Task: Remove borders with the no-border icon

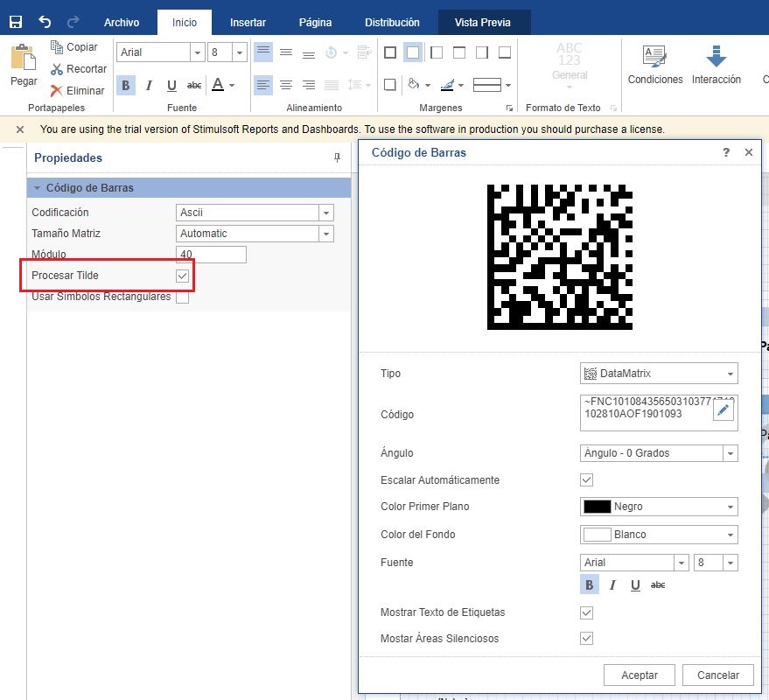Action: pyautogui.click(x=413, y=52)
